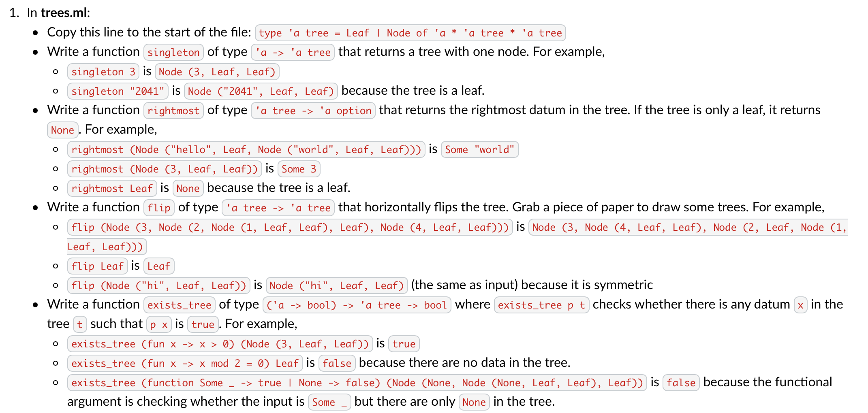
Task: Click the rightmost Leaf example chip
Action: tap(112, 188)
